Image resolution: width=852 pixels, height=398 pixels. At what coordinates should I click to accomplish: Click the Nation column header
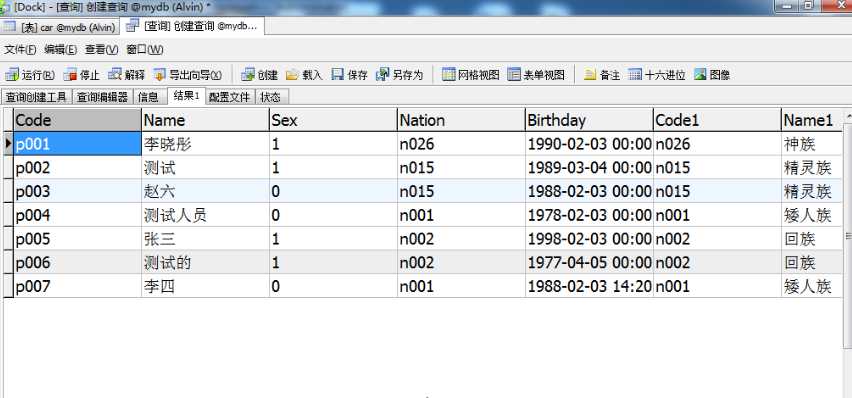[x=461, y=120]
